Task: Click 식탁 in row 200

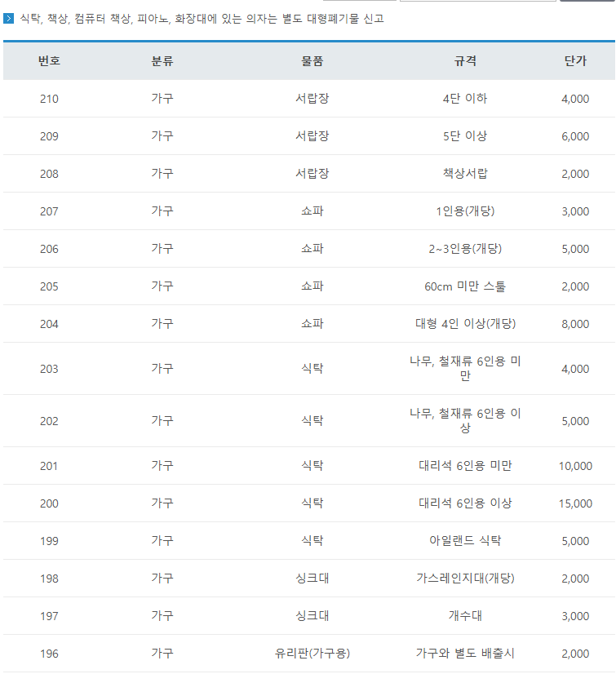Action: coord(312,503)
